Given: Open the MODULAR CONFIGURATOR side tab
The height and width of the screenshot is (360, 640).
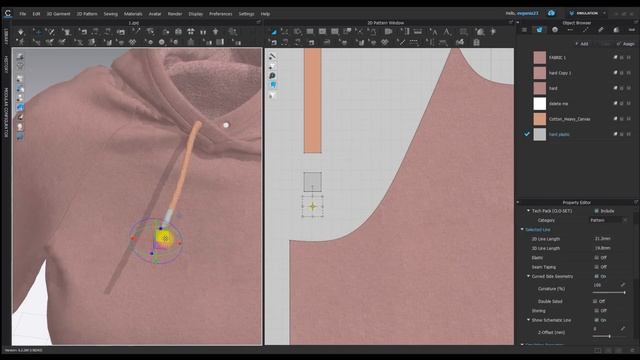Looking at the screenshot, I should (x=6, y=113).
